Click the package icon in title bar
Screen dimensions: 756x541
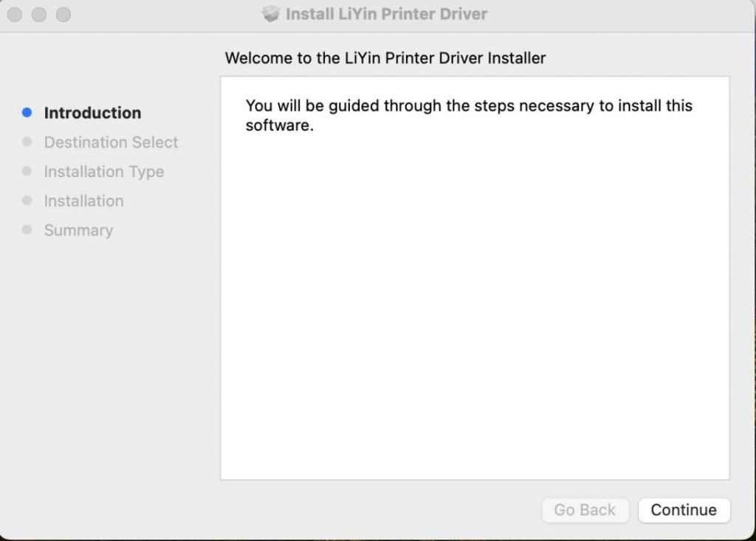click(272, 14)
